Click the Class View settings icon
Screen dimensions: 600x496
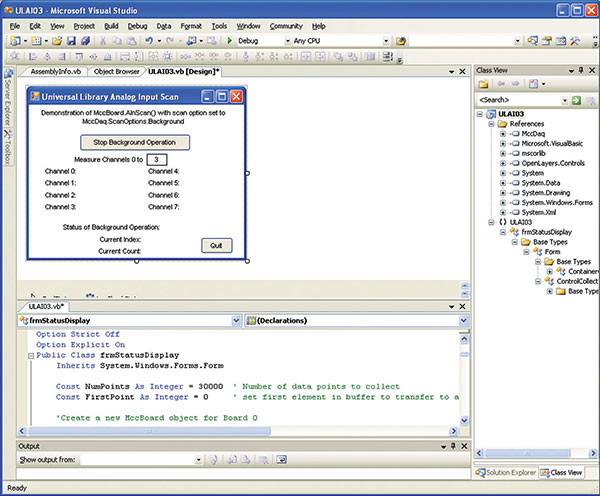coord(531,84)
